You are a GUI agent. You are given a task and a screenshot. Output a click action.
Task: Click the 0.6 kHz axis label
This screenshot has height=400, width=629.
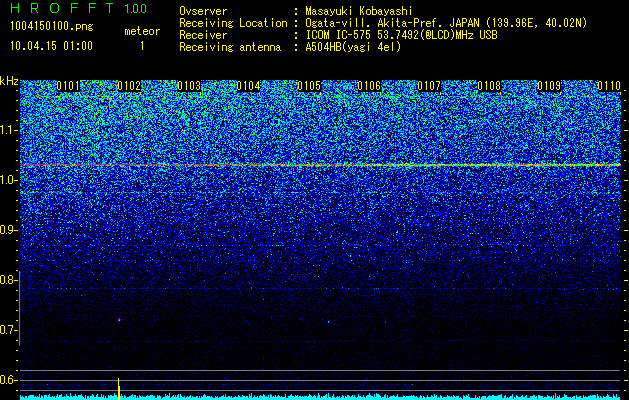click(x=8, y=380)
